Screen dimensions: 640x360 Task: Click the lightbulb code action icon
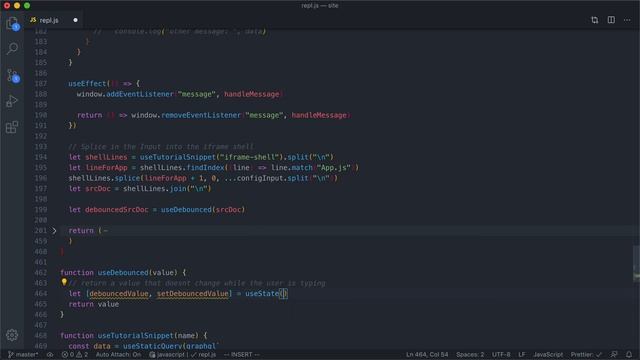pos(64,282)
